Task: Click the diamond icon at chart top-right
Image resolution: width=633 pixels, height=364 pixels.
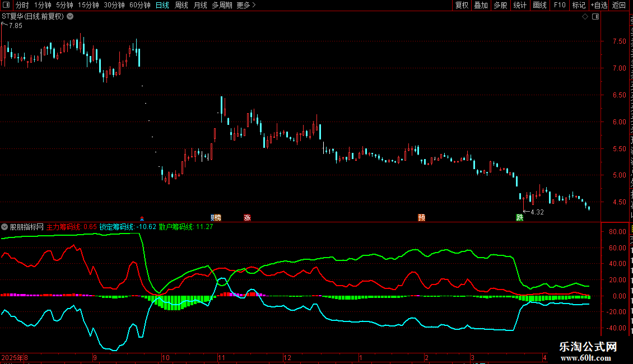Action: [x=585, y=17]
